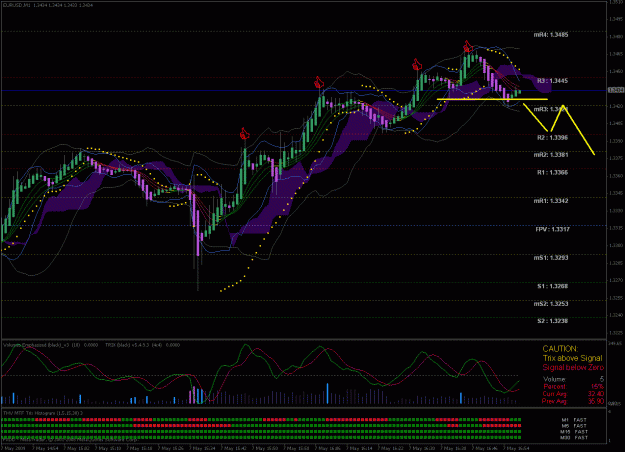Click the thumbs-down marker above the 15:42 spike
Image resolution: width=625 pixels, height=452 pixels.
coord(244,134)
